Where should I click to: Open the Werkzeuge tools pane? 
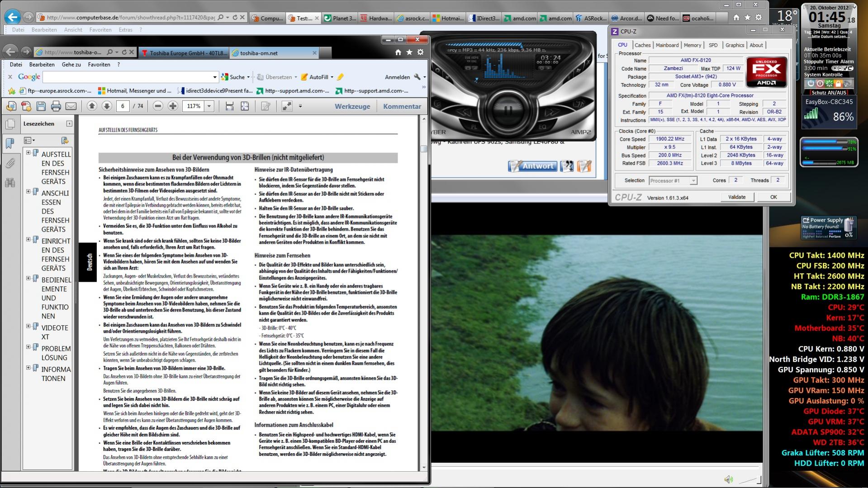pos(352,107)
